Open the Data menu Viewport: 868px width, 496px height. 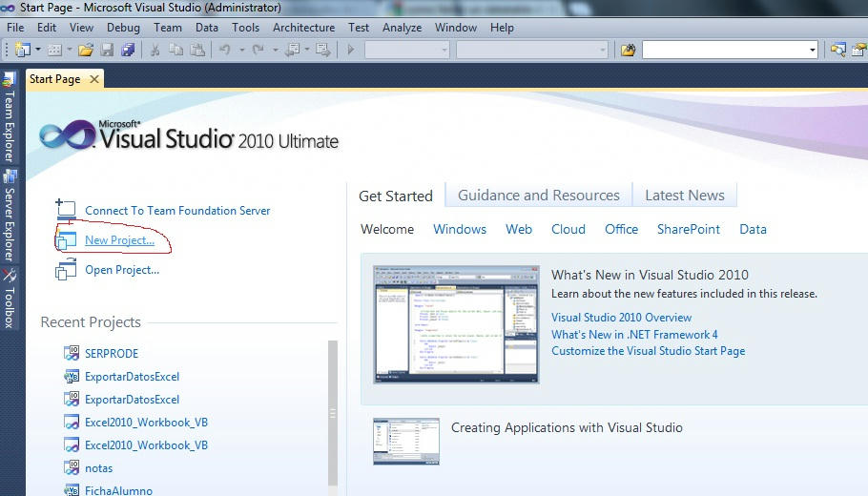(x=206, y=27)
